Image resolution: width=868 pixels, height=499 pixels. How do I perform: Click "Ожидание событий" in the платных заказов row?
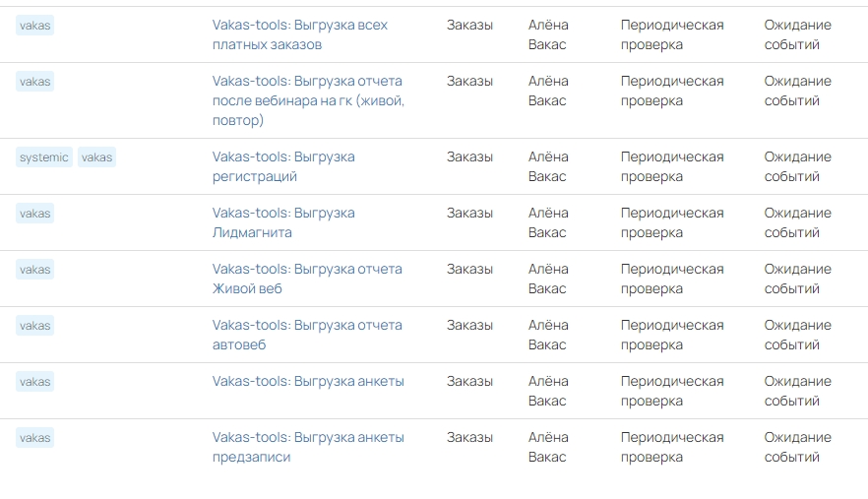point(797,34)
